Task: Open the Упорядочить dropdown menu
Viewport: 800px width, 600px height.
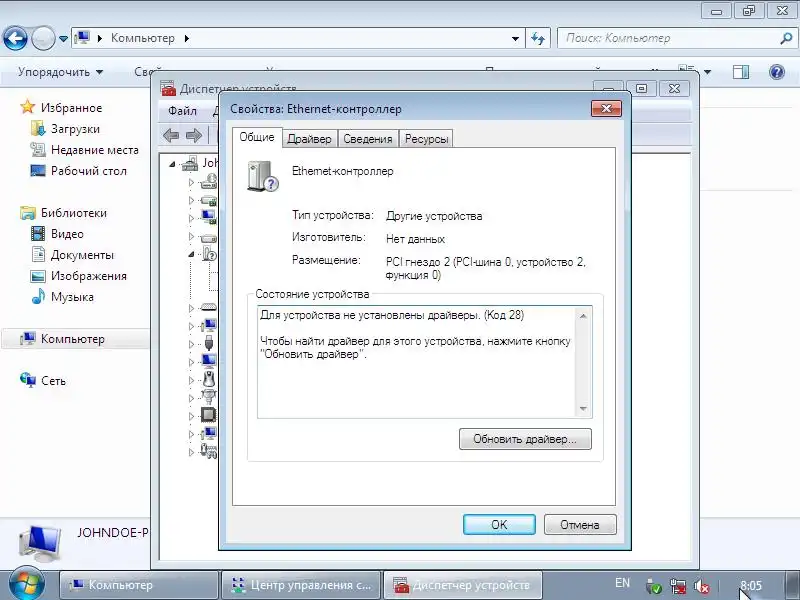Action: point(60,72)
